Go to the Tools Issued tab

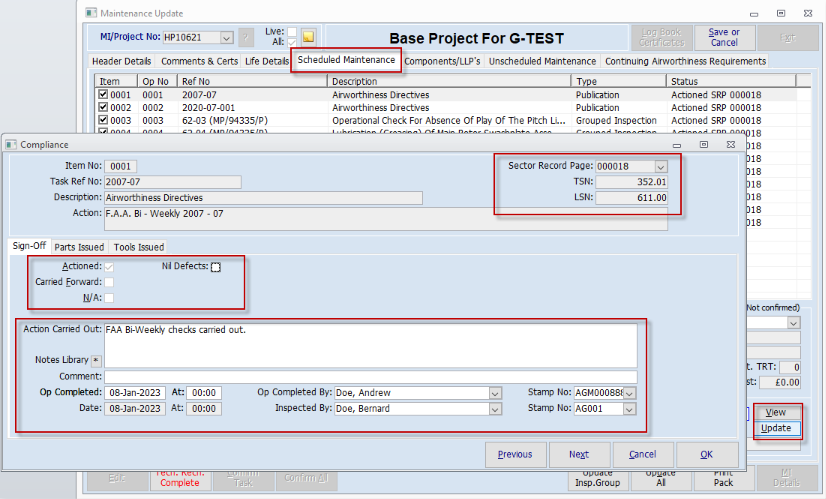[x=138, y=247]
